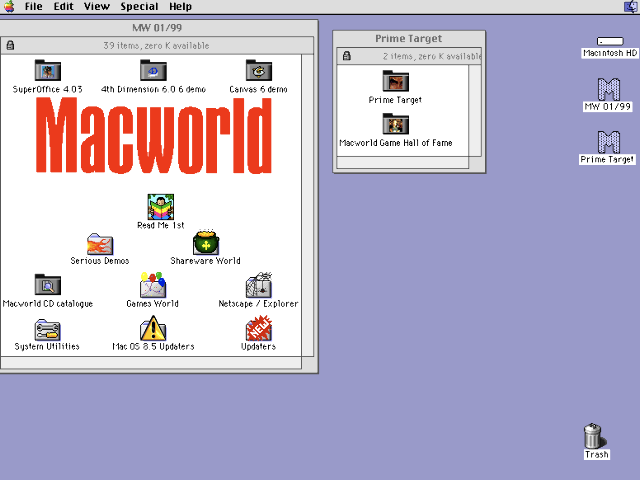The height and width of the screenshot is (480, 640).
Task: Click the MW 01/99 window title bar
Action: (158, 28)
